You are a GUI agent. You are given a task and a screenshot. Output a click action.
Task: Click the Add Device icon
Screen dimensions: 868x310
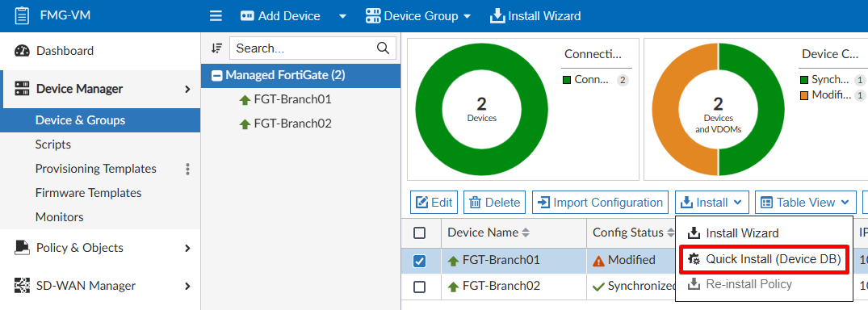pos(247,16)
